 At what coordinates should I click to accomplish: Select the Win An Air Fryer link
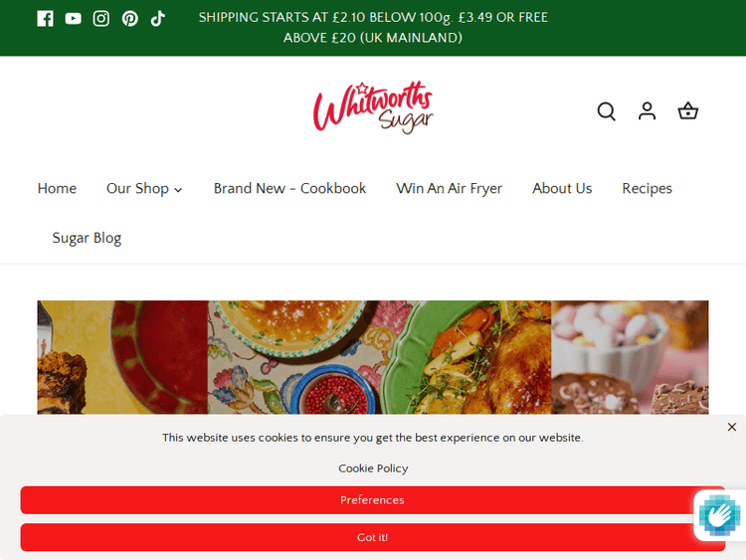click(x=450, y=188)
